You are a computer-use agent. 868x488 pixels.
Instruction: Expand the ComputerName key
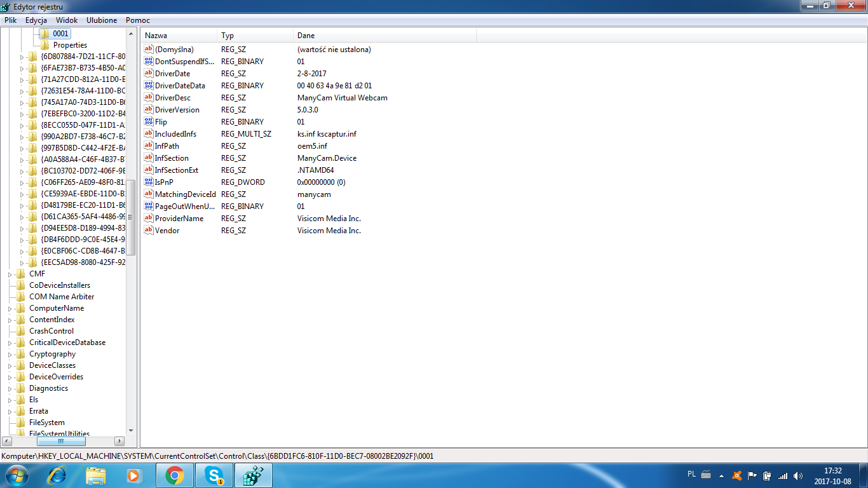(10, 308)
